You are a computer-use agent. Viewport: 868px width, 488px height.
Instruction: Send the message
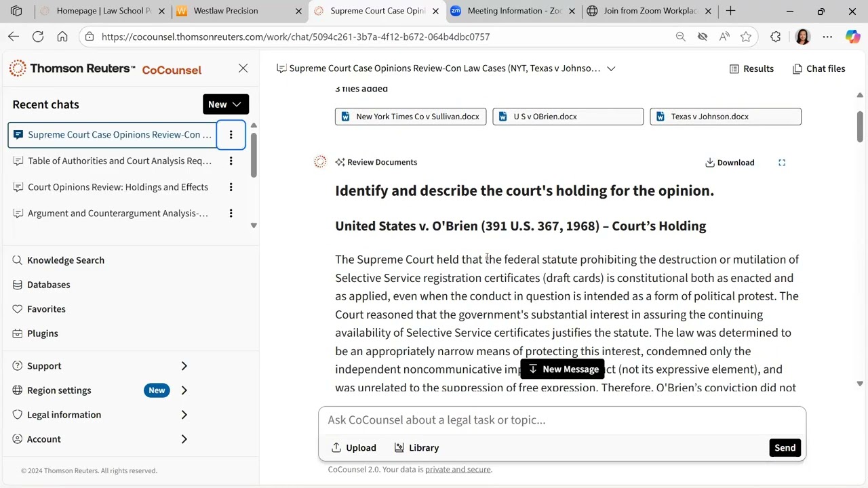(785, 448)
